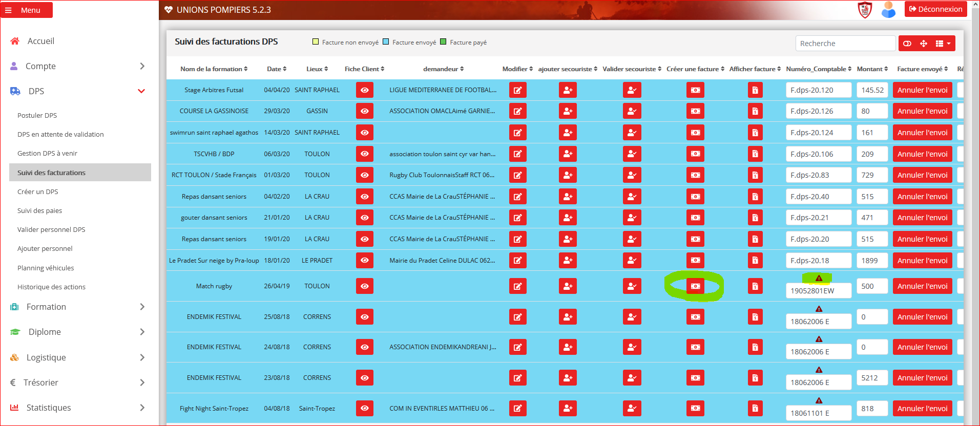Open DPS en attente de validation
This screenshot has height=426, width=980.
[x=60, y=134]
